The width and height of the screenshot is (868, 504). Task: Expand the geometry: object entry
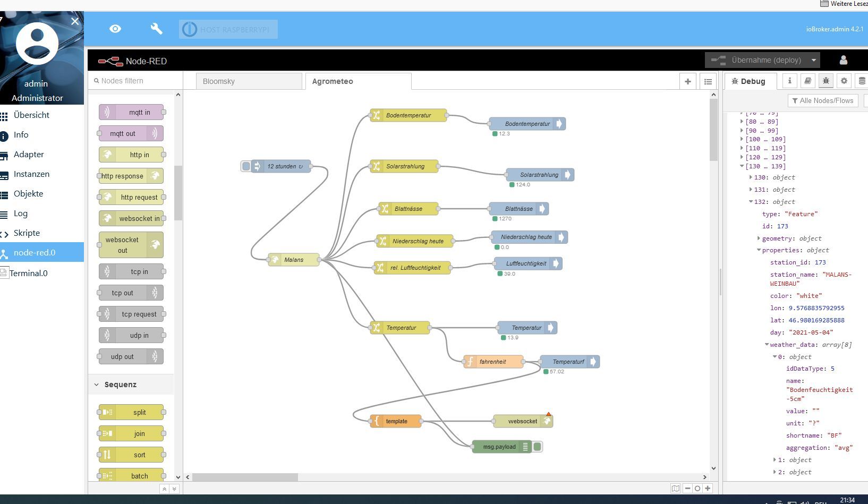759,238
